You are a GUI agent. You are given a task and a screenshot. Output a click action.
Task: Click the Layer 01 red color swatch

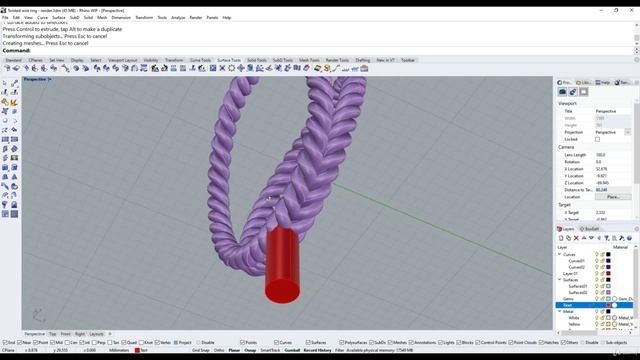[608, 273]
